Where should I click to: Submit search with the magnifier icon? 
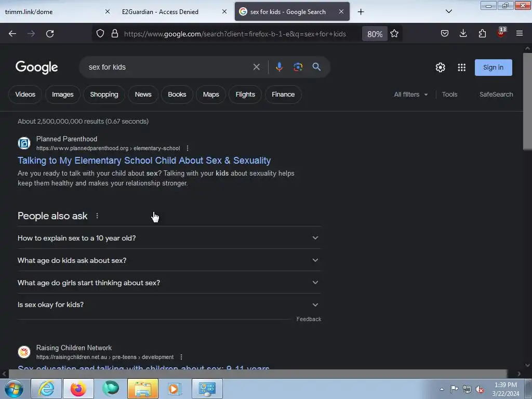tap(316, 67)
